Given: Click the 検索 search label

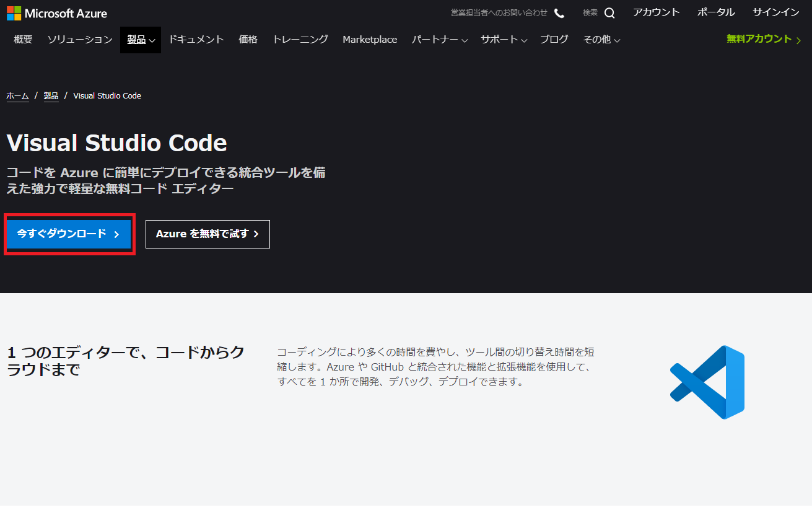Looking at the screenshot, I should pyautogui.click(x=590, y=13).
